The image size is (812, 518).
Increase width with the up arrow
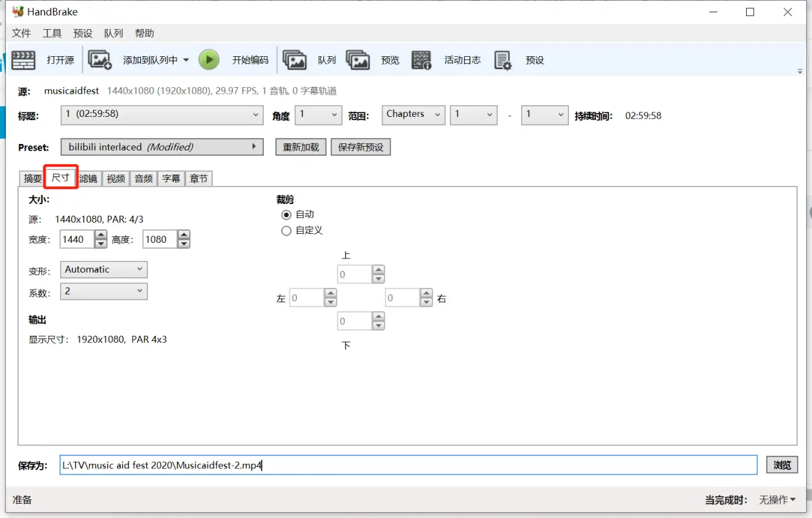[101, 235]
